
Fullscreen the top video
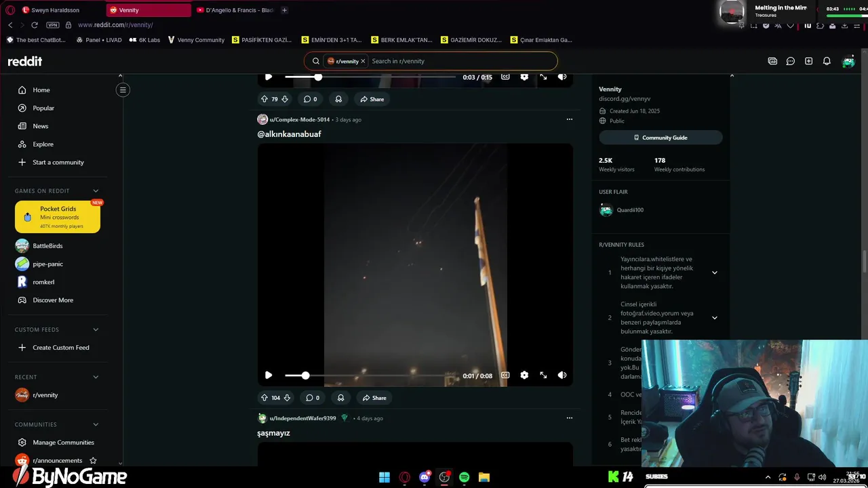[x=543, y=77]
